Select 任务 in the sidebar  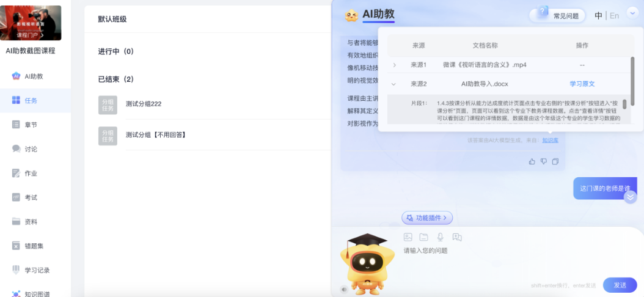[35, 100]
